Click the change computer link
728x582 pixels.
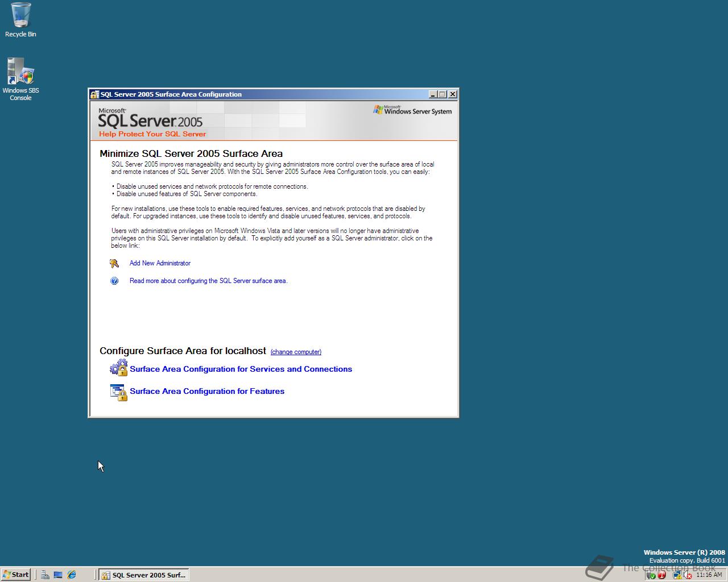point(296,352)
